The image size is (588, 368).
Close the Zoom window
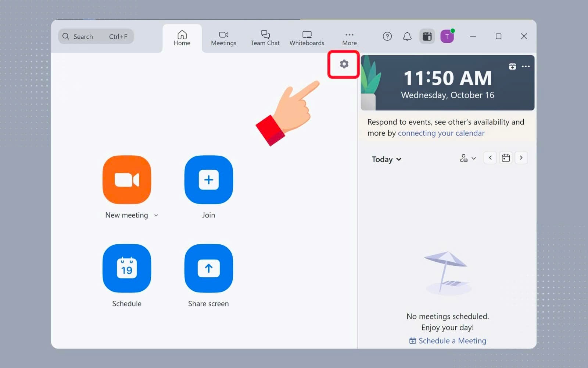click(524, 36)
